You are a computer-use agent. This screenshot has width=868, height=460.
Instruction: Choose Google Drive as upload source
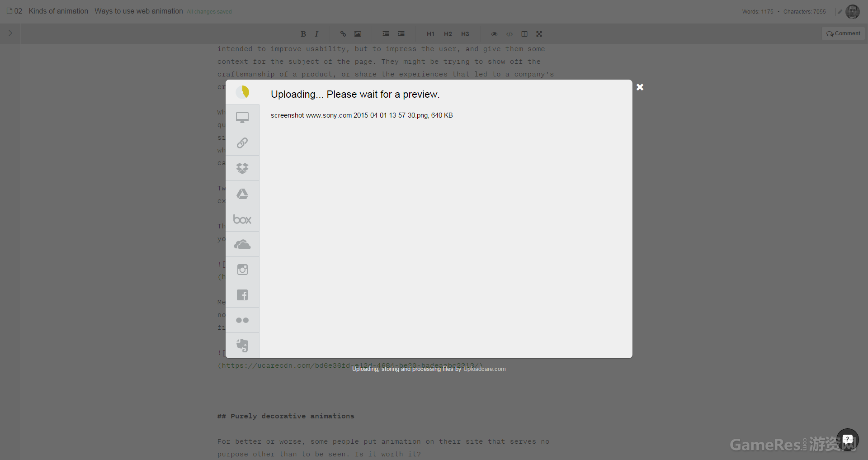242,194
